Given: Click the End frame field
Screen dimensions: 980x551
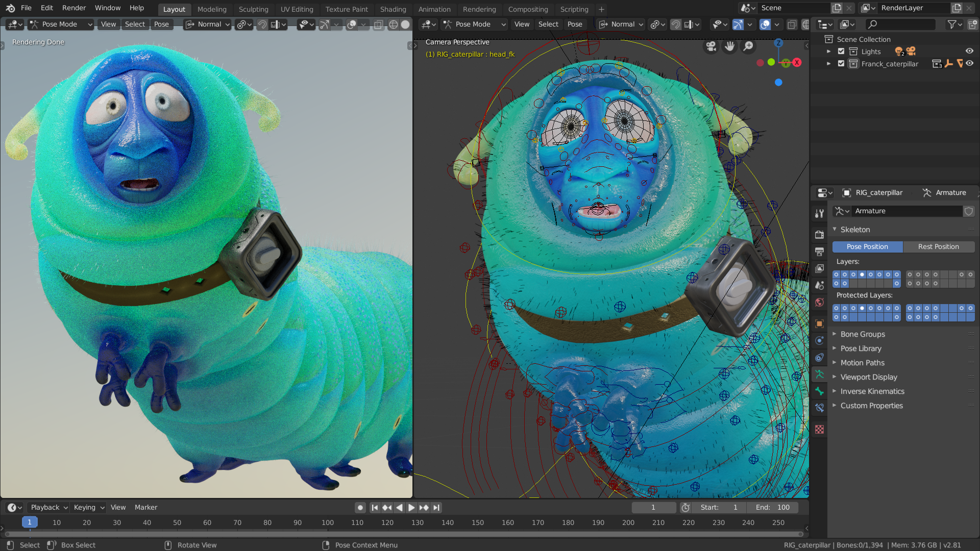Looking at the screenshot, I should (x=773, y=508).
